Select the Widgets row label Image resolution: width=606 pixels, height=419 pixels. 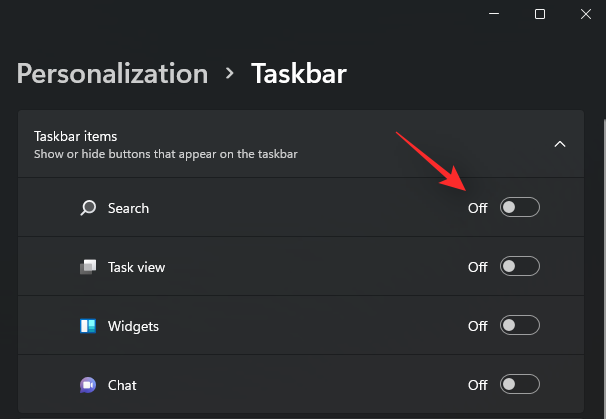click(x=134, y=326)
